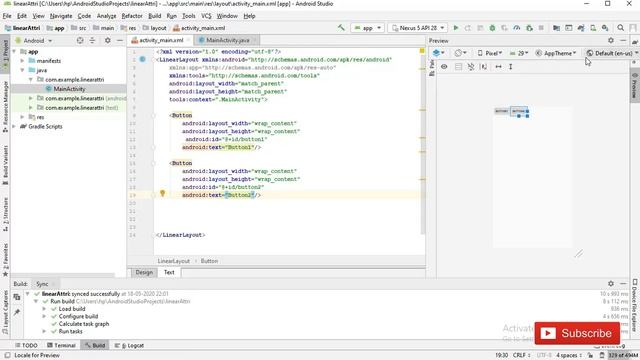Toggle Build Variants side tool window
Image resolution: width=640 pixels, height=360 pixels.
click(x=5, y=164)
